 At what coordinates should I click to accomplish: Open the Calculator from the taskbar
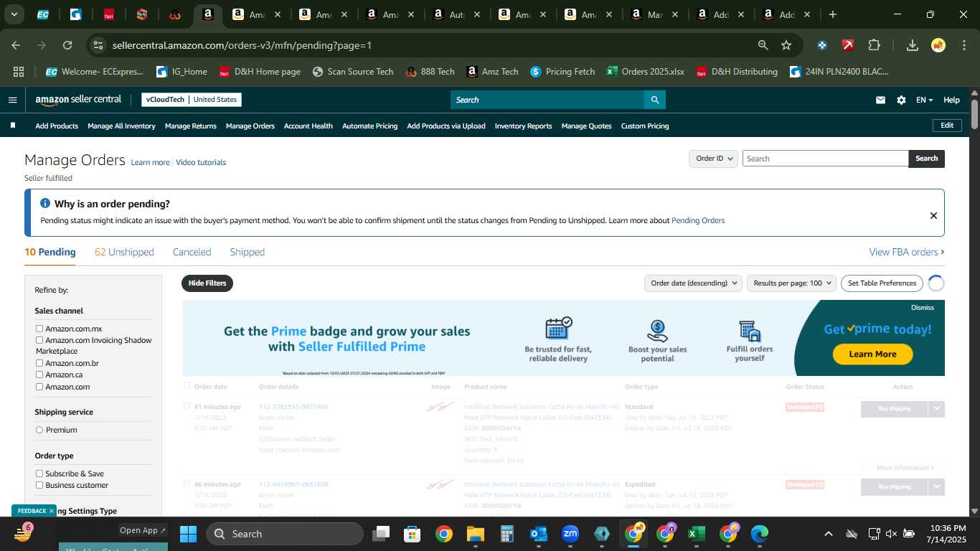click(507, 534)
